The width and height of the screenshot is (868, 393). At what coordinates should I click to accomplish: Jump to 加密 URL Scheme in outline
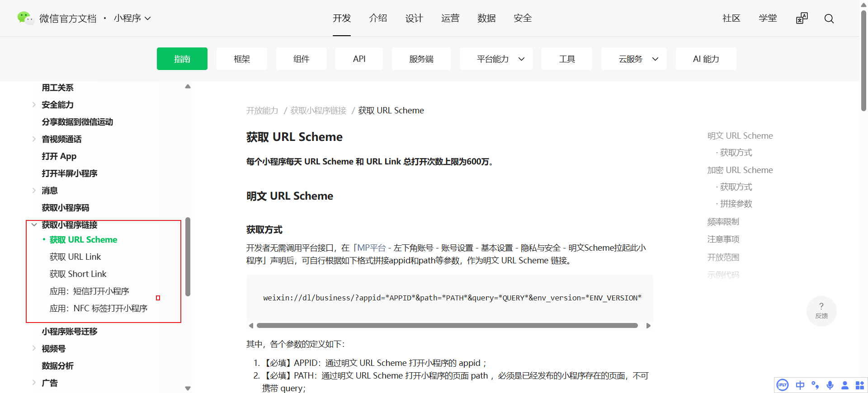[740, 170]
